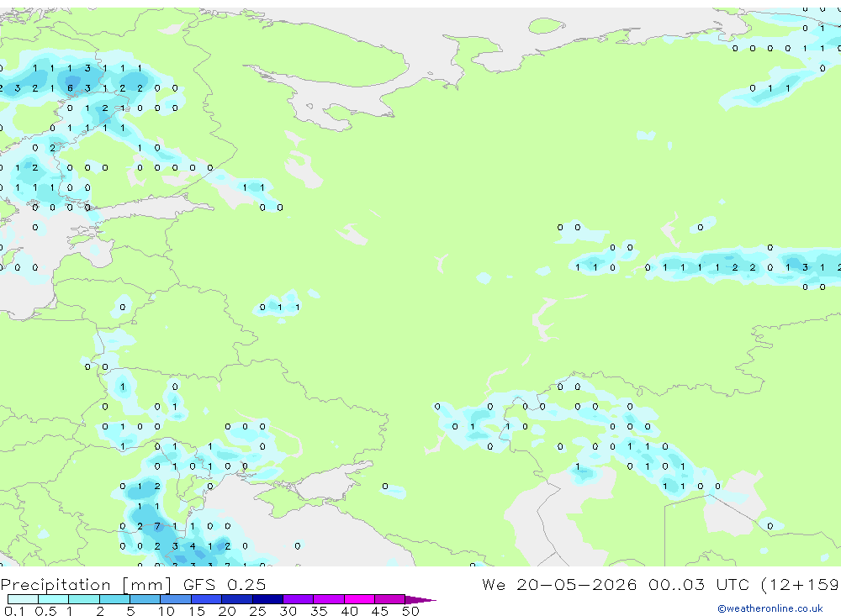Select the date 'We 20-05-2026'
This screenshot has width=841, height=616.
point(559,584)
